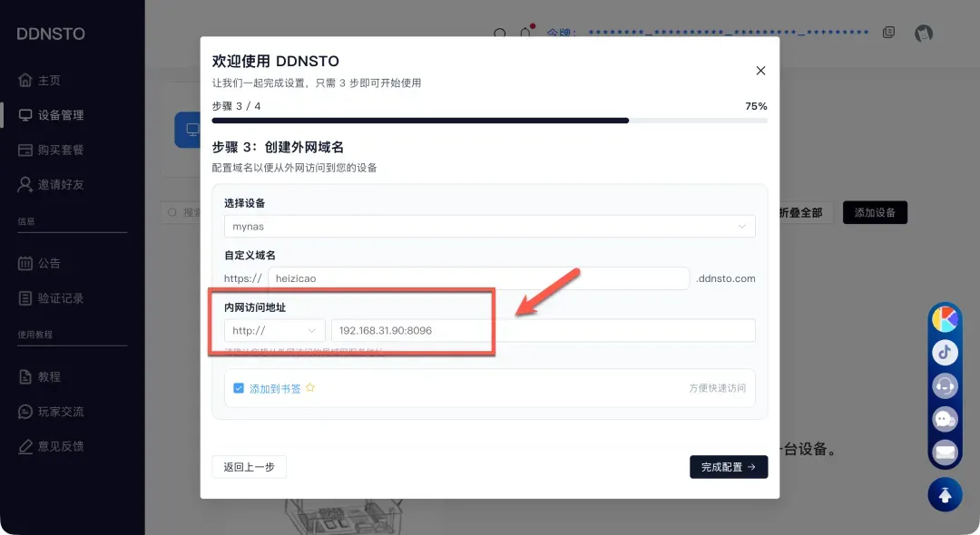This screenshot has height=535, width=980.
Task: Click the 添加到书签 label text
Action: coord(275,388)
